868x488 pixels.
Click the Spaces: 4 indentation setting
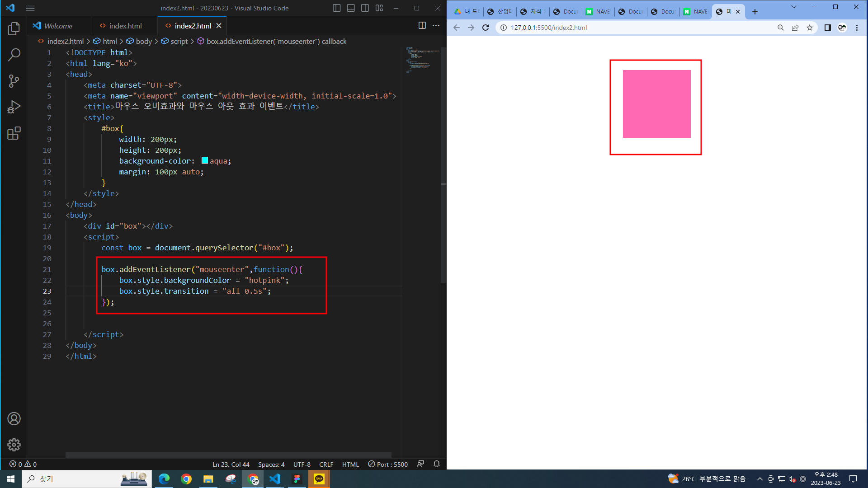[x=271, y=464]
